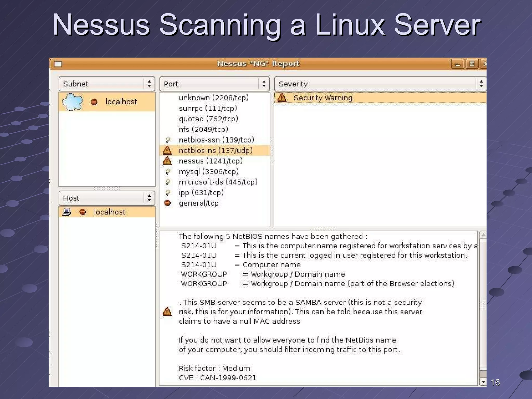Maximize the Nessus NG Report window
Viewport: 532px width, 399px height.
472,64
